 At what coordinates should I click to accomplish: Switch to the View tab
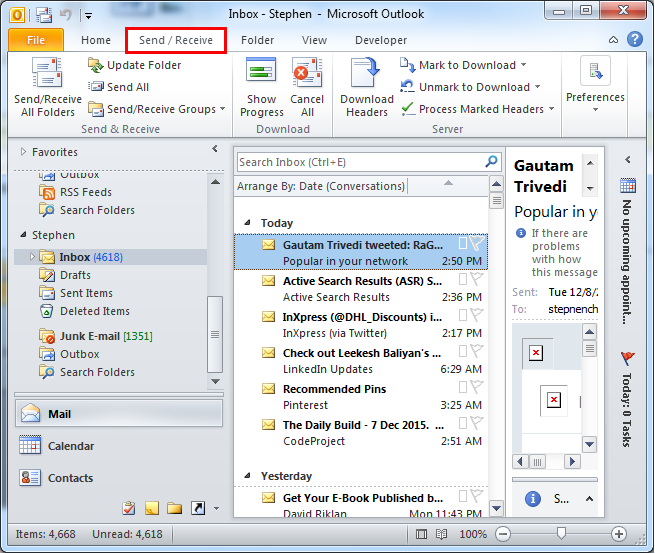[314, 40]
